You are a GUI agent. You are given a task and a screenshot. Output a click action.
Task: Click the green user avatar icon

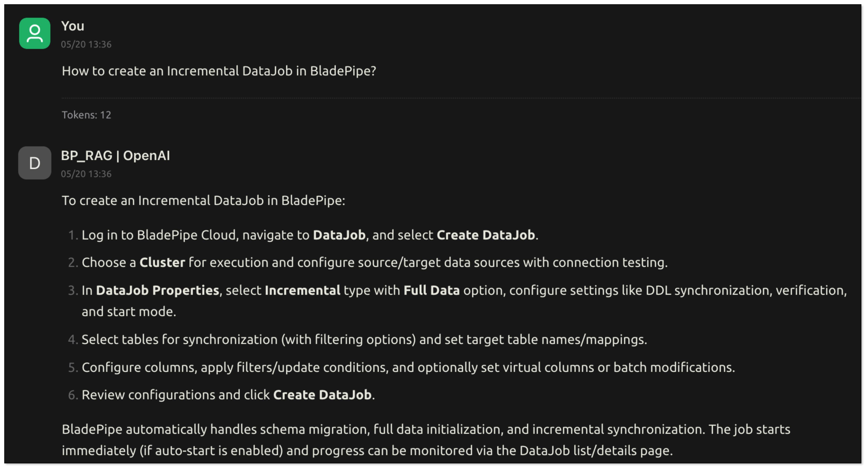tap(35, 33)
